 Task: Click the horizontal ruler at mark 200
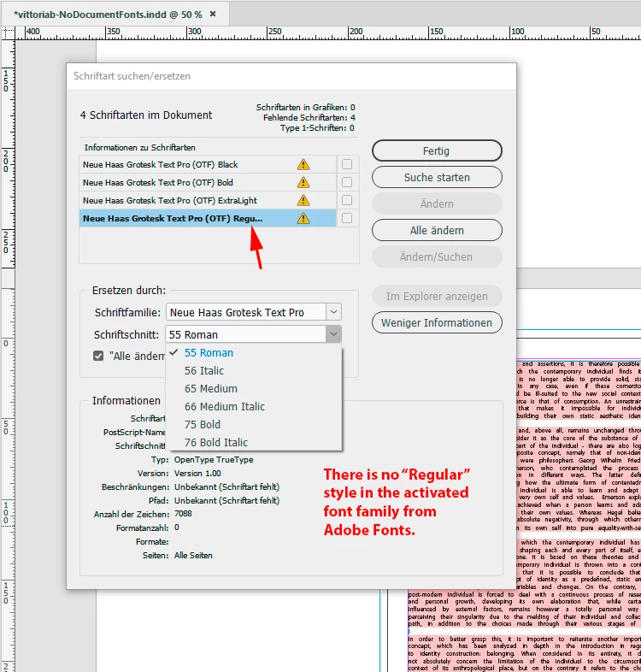point(356,32)
